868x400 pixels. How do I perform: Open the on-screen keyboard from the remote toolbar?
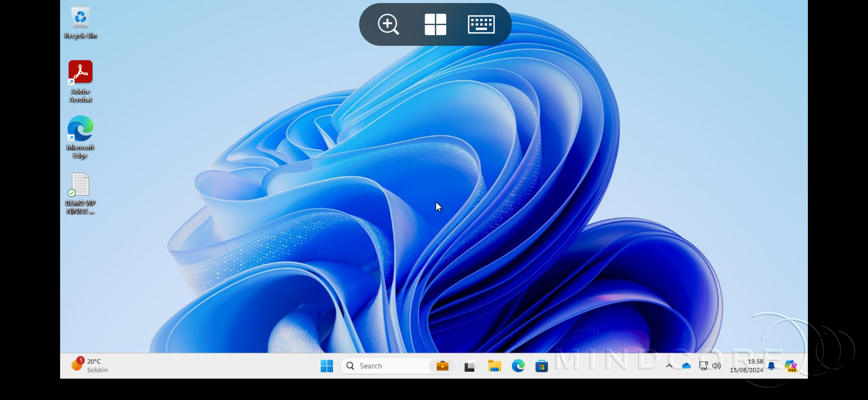tap(481, 24)
